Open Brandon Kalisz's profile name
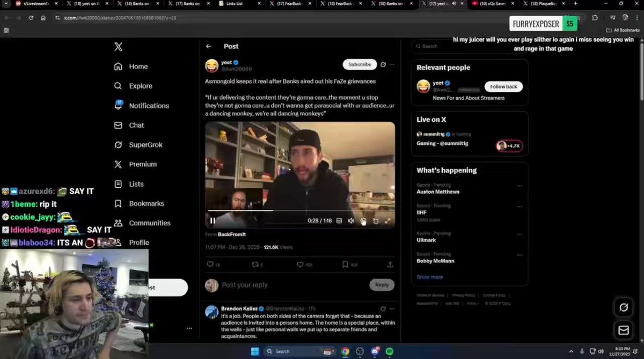The width and height of the screenshot is (644, 359). click(x=239, y=309)
